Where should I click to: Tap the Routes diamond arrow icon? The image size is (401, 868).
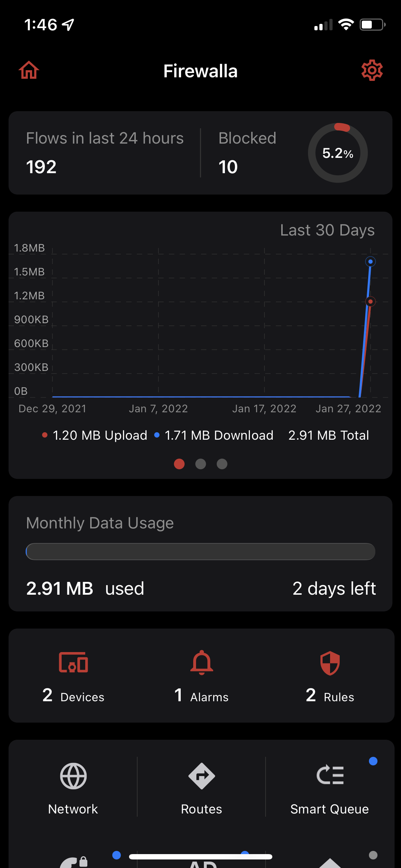point(202,776)
